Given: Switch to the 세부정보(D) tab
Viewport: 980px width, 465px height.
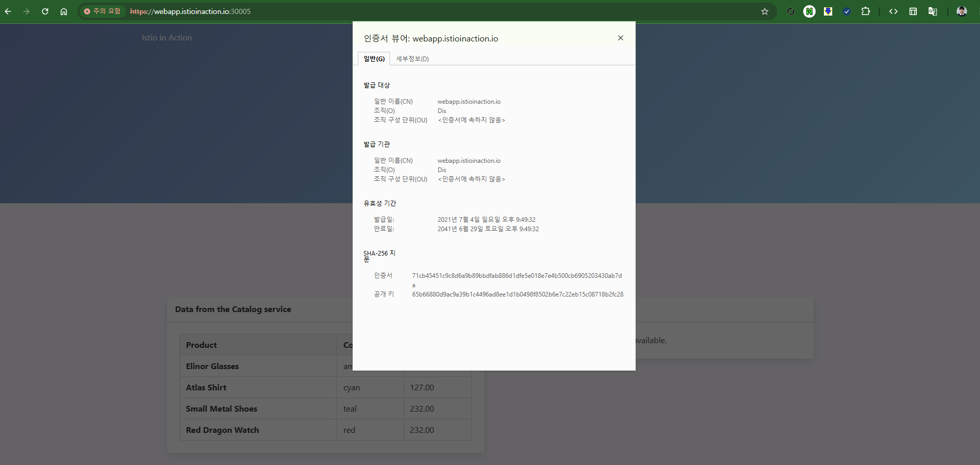Looking at the screenshot, I should pyautogui.click(x=412, y=59).
